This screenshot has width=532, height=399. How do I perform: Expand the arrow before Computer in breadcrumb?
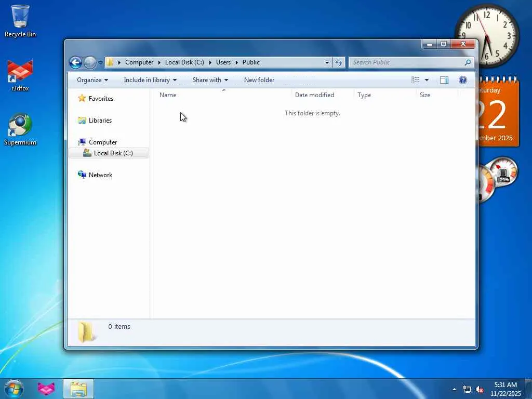119,62
